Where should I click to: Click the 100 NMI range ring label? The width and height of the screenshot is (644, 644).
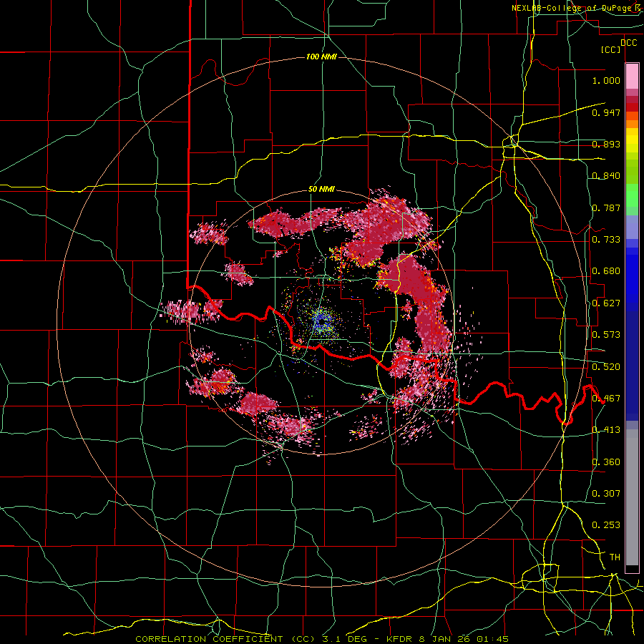tap(321, 57)
